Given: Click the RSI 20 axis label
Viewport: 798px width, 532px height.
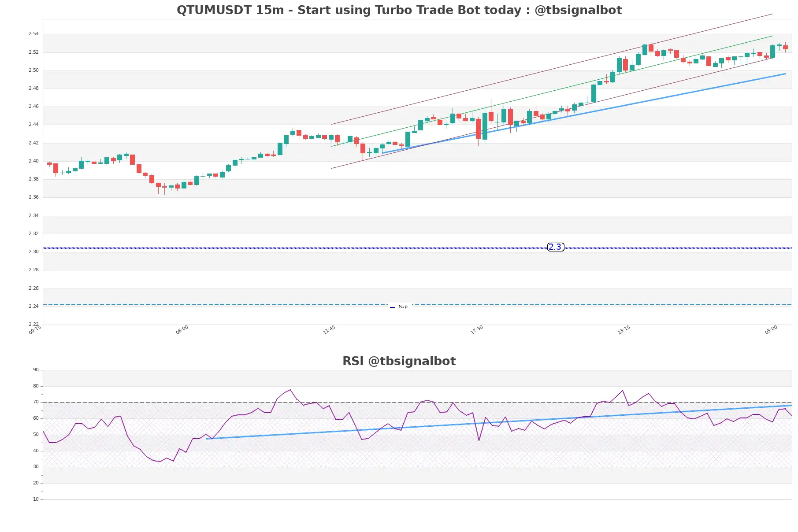Looking at the screenshot, I should (x=36, y=483).
